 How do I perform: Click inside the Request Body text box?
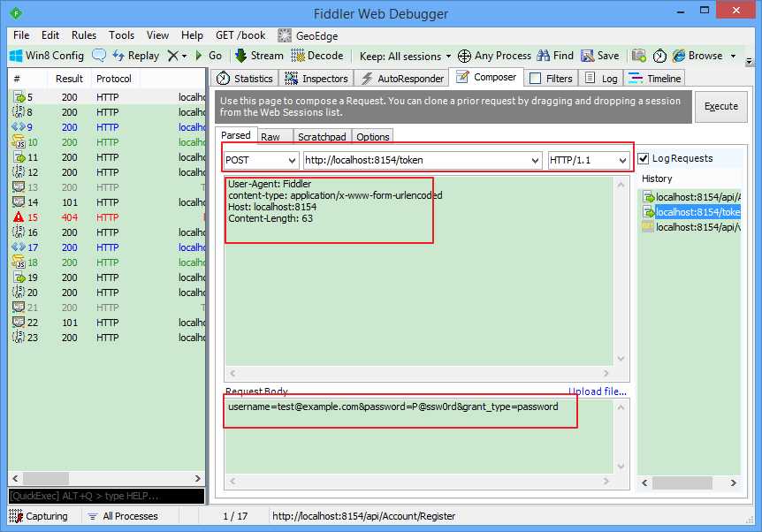pyautogui.click(x=419, y=436)
